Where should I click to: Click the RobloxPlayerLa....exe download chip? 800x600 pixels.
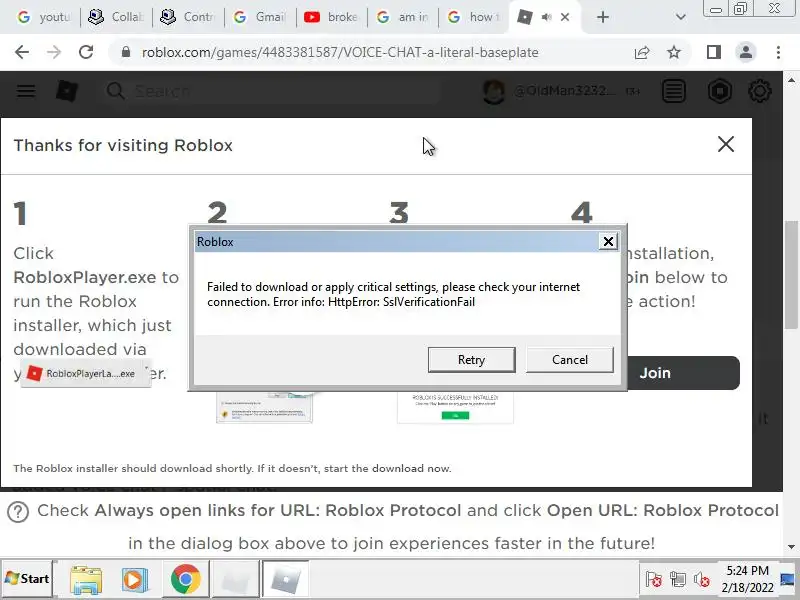tap(86, 373)
